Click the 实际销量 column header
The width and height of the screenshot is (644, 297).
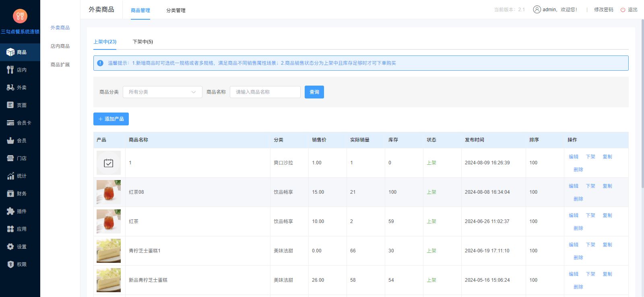pyautogui.click(x=360, y=140)
